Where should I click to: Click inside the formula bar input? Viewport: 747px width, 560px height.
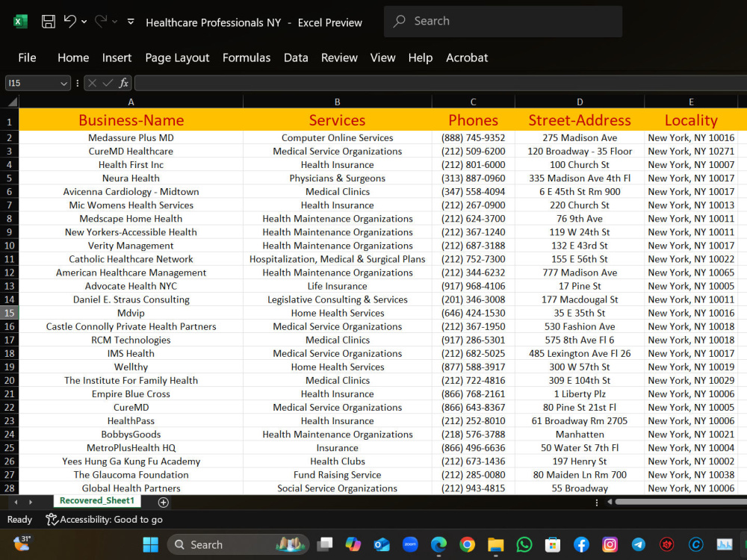pyautogui.click(x=441, y=84)
